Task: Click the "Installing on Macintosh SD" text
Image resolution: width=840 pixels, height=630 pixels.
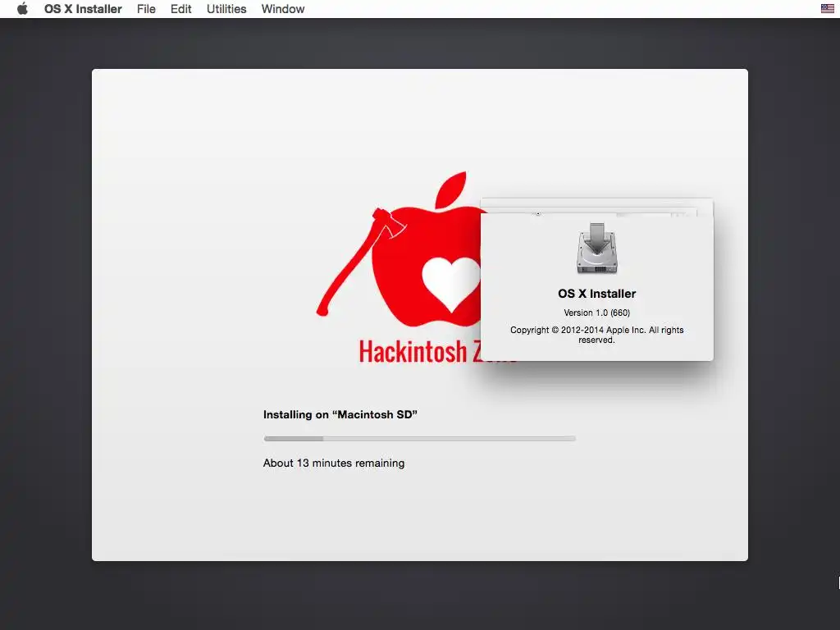Action: coord(340,414)
